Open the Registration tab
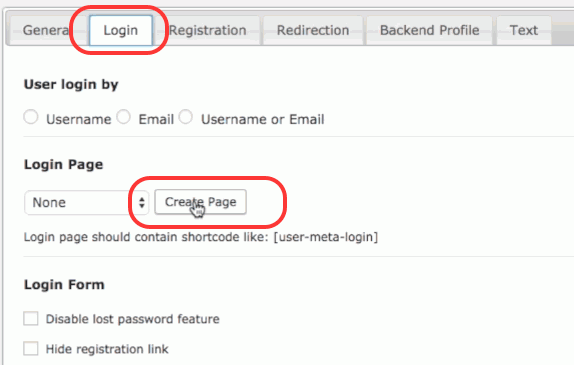The width and height of the screenshot is (574, 365). [208, 30]
